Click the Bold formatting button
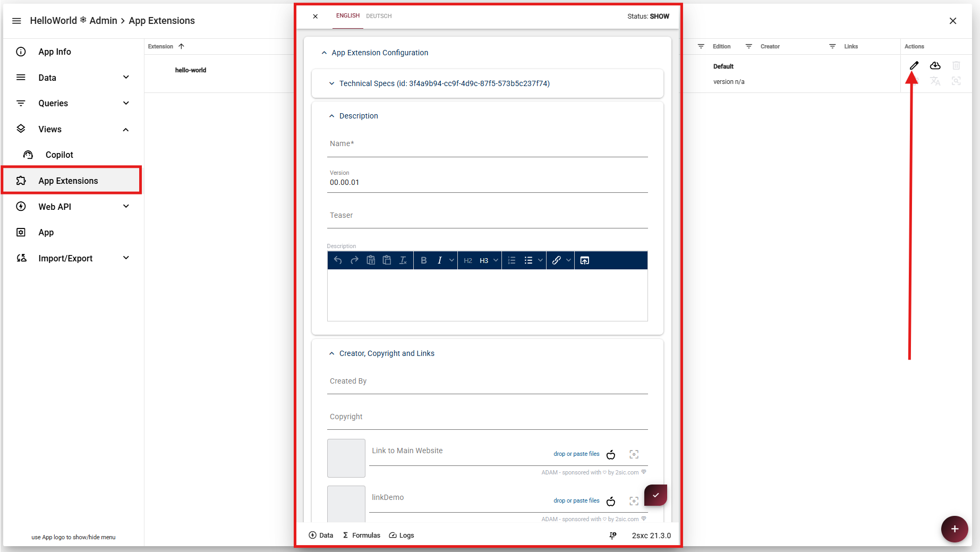The height and width of the screenshot is (552, 980). [423, 260]
